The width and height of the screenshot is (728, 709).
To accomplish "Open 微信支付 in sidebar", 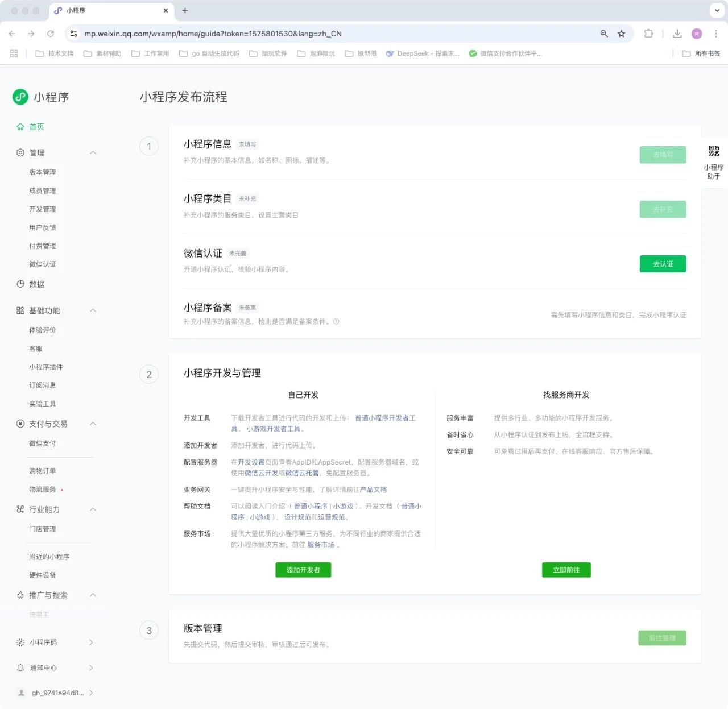I will pos(43,443).
